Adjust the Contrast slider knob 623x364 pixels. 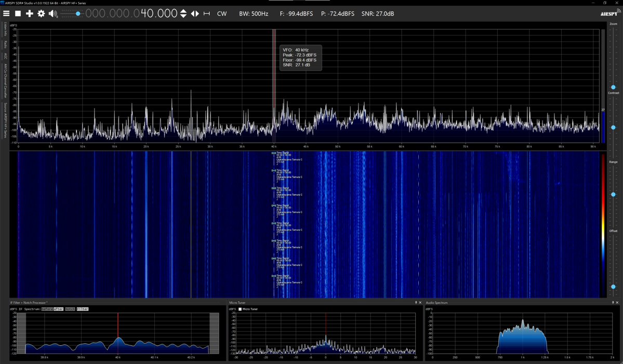coord(613,127)
